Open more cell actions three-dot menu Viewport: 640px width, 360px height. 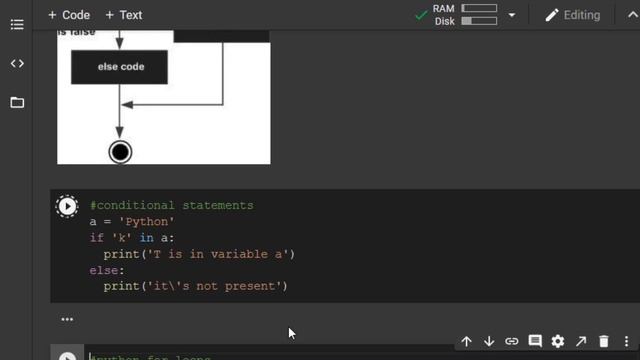627,341
